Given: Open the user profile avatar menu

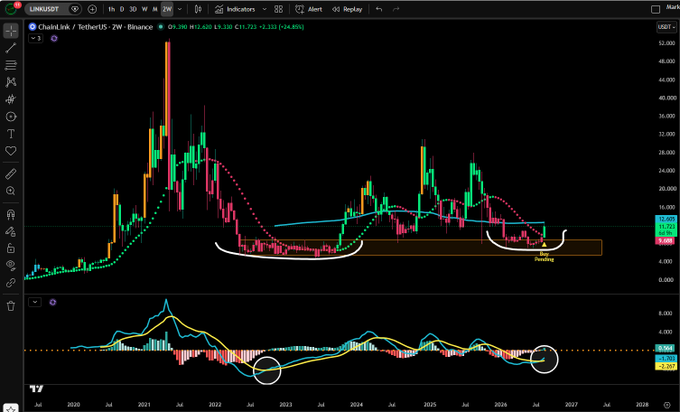Looking at the screenshot, I should pyautogui.click(x=11, y=8).
